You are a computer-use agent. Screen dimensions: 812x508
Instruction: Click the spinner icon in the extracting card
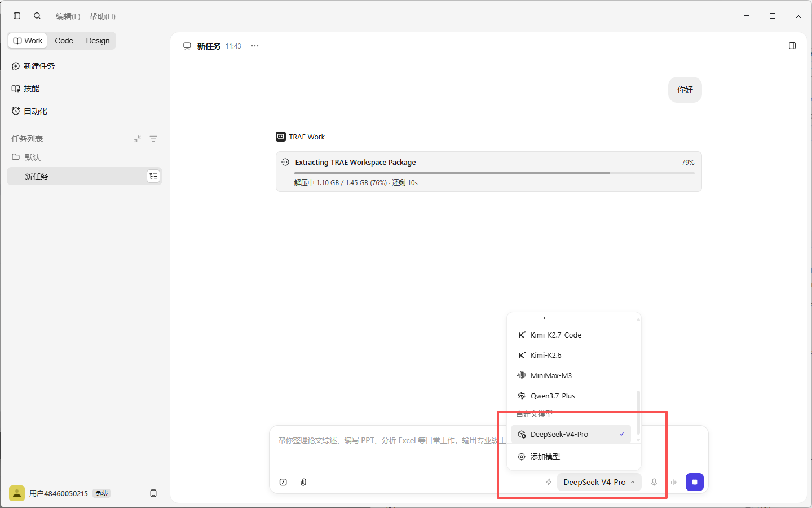click(x=285, y=162)
